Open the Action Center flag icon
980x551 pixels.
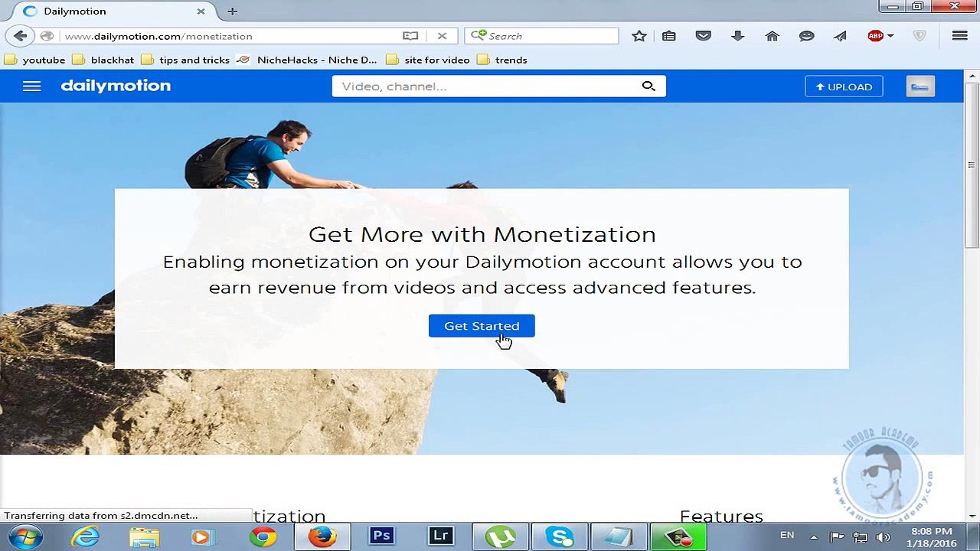(x=836, y=537)
